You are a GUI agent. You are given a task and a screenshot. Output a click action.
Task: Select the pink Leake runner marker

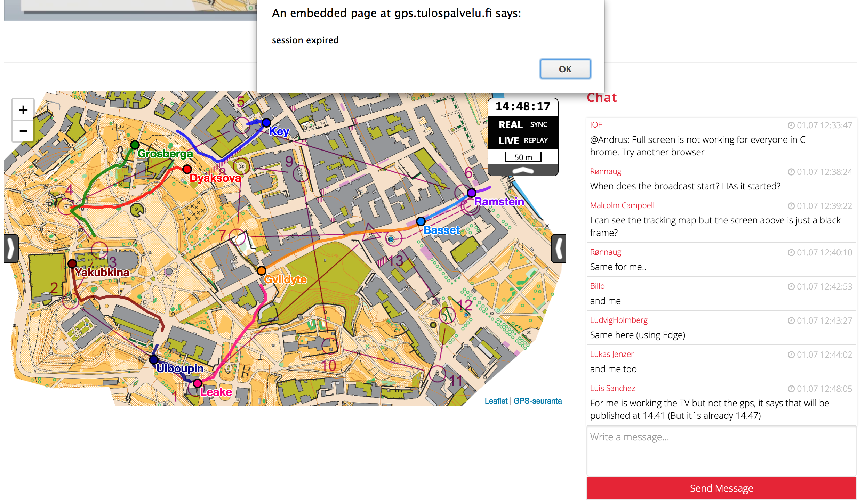(x=198, y=383)
